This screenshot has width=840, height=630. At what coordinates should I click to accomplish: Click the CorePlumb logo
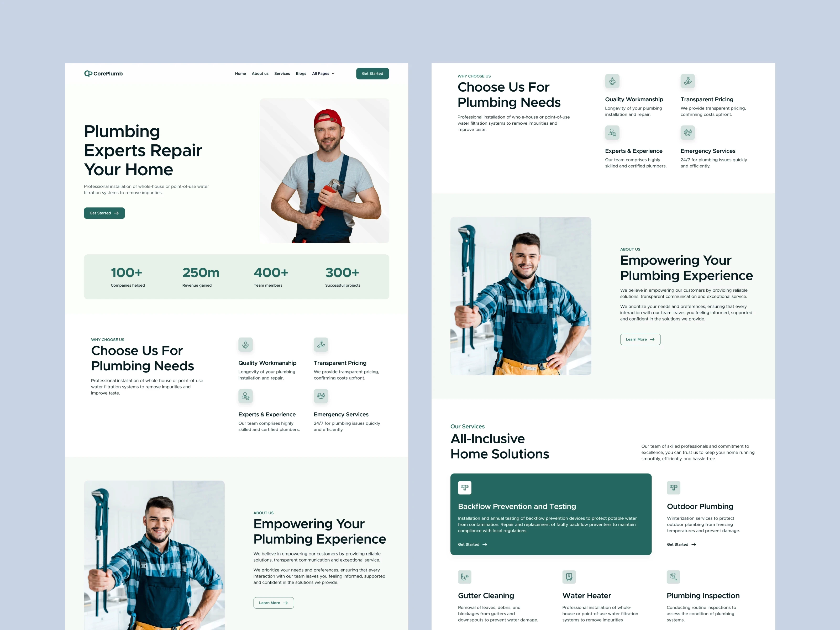click(x=103, y=73)
